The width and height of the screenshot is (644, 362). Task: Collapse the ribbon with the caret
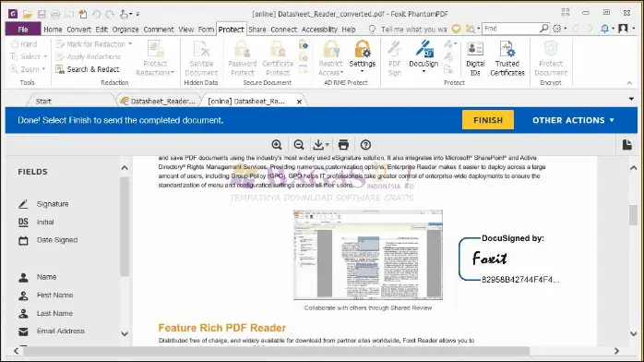(629, 83)
